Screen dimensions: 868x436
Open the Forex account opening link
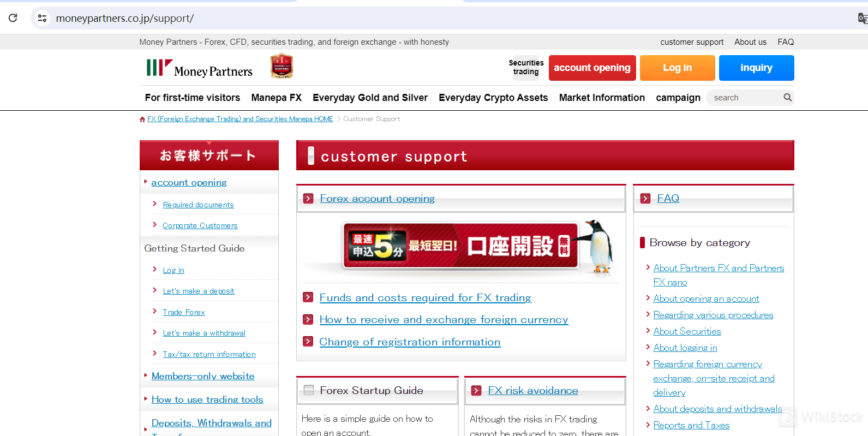tap(378, 199)
